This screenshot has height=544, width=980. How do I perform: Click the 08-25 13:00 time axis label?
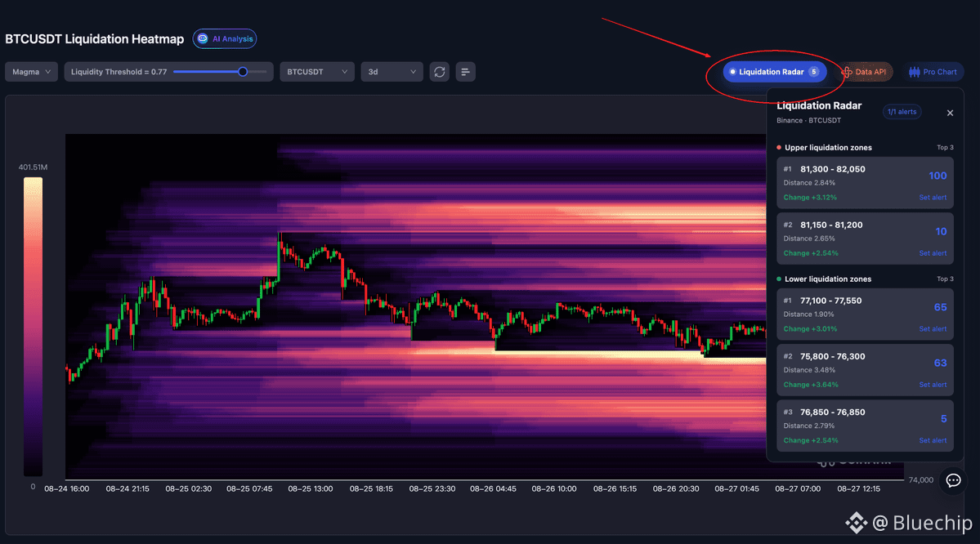pyautogui.click(x=310, y=489)
